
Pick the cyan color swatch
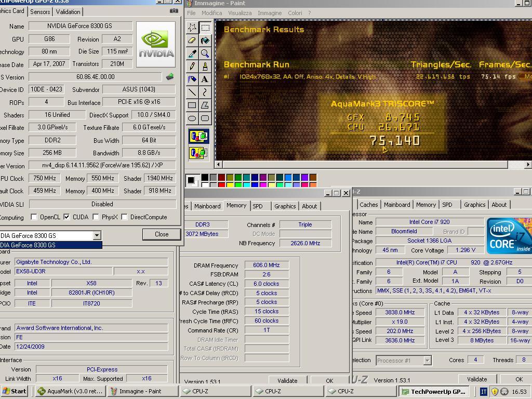247,184
